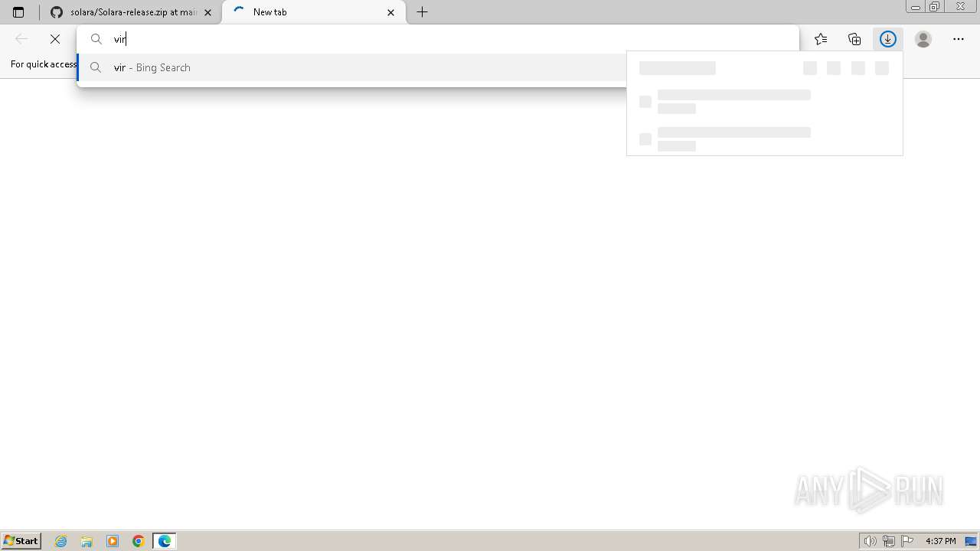Restore down the Edge browser window

[935, 7]
